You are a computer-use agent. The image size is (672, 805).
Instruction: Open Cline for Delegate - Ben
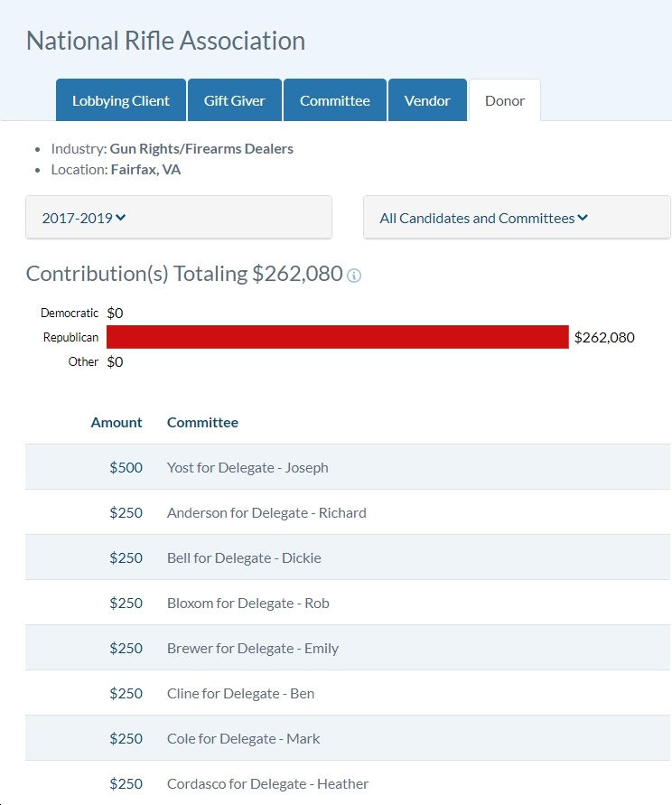[240, 693]
